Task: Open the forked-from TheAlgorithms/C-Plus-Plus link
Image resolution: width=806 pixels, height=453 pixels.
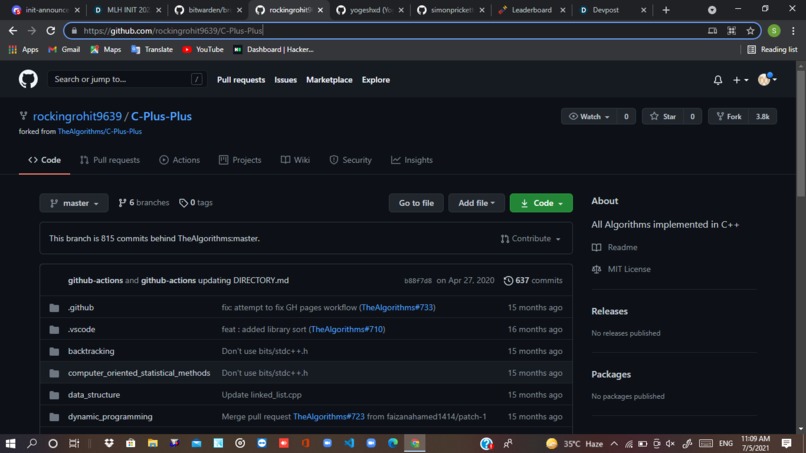Action: pyautogui.click(x=100, y=132)
